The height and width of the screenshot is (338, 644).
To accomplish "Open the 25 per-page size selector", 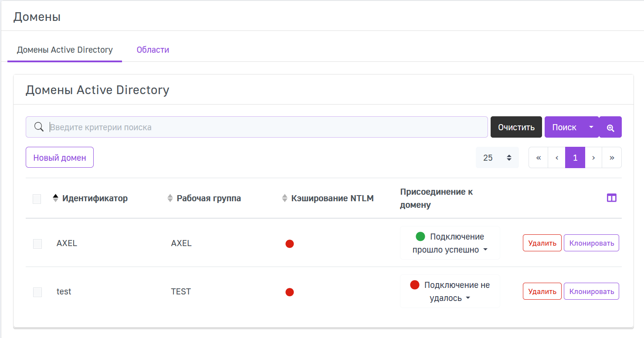I will click(497, 158).
